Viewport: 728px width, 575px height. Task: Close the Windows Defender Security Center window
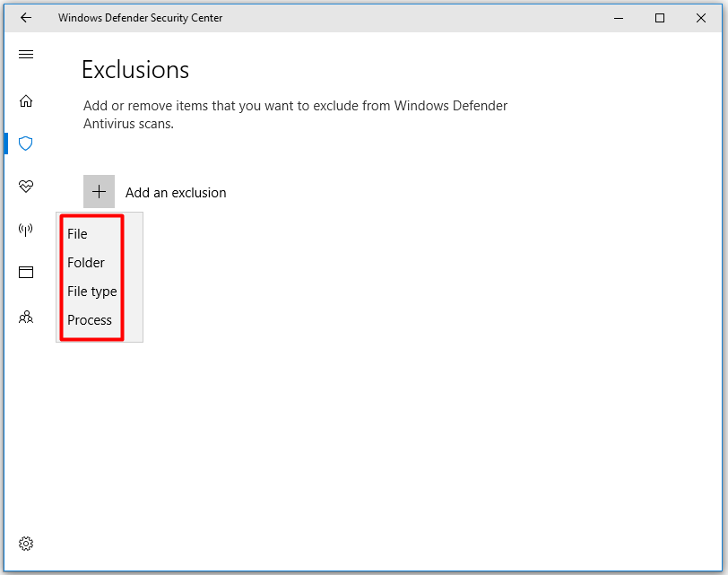[701, 18]
